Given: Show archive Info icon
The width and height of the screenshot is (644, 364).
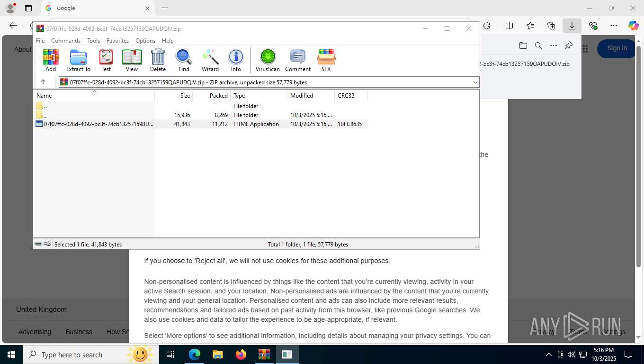Looking at the screenshot, I should [236, 60].
